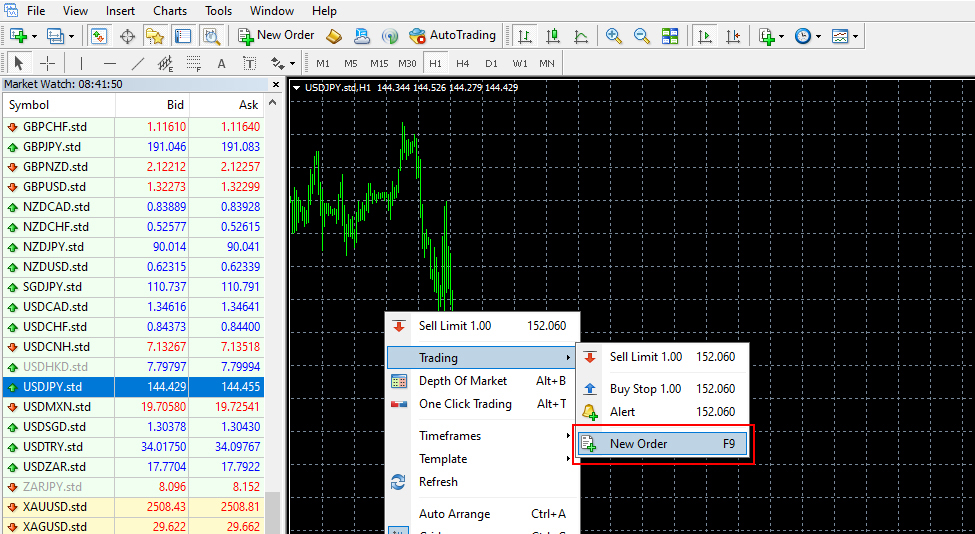Select the Text tool labeled A
The height and width of the screenshot is (534, 975).
point(221,63)
